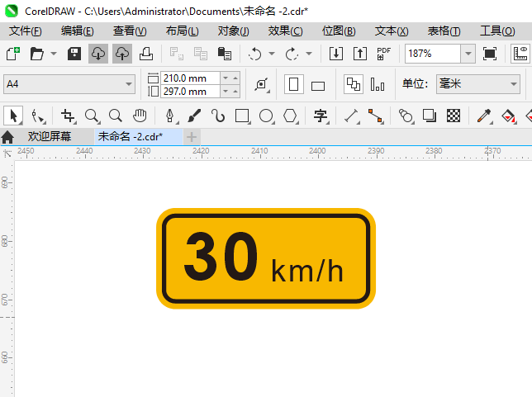Click the Export icon
This screenshot has width=532, height=397.
[360, 54]
